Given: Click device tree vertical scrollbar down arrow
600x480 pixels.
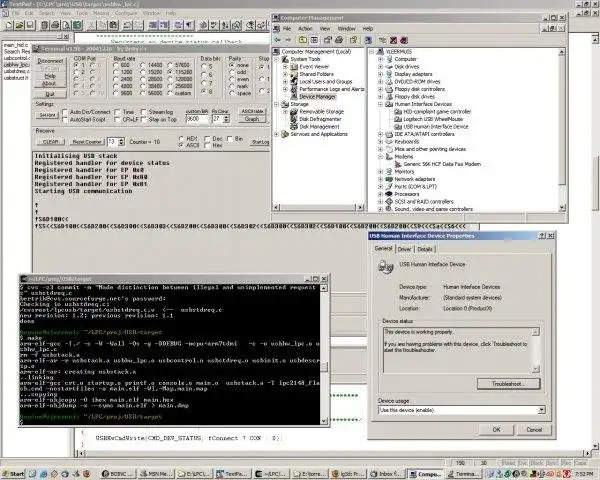Looking at the screenshot, I should 562,207.
